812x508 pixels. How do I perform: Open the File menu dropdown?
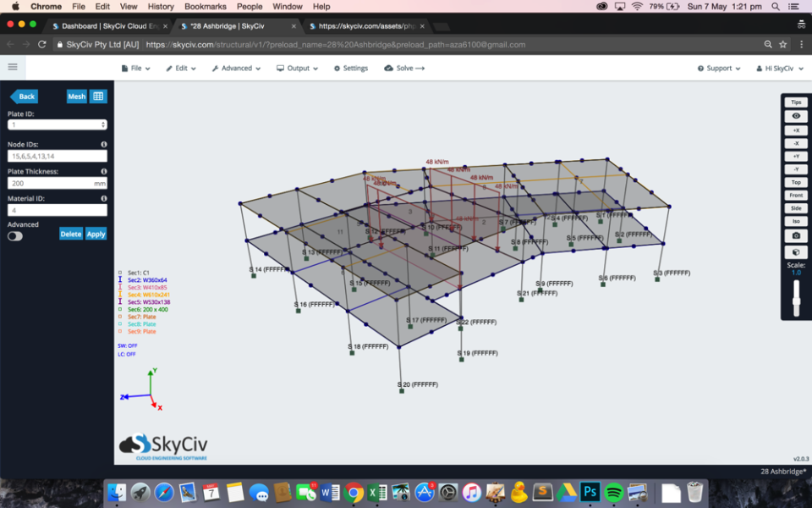pyautogui.click(x=135, y=68)
